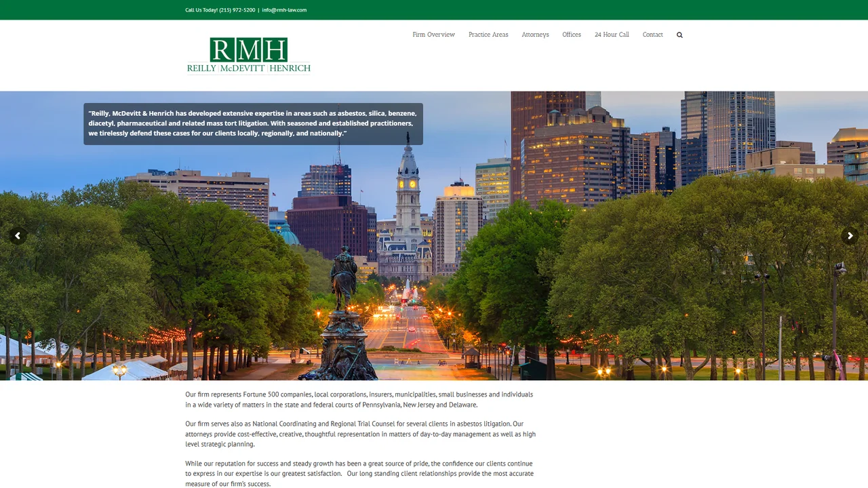Viewport: 868px width, 488px height.
Task: Open the Firm Overview menu
Action: click(434, 35)
